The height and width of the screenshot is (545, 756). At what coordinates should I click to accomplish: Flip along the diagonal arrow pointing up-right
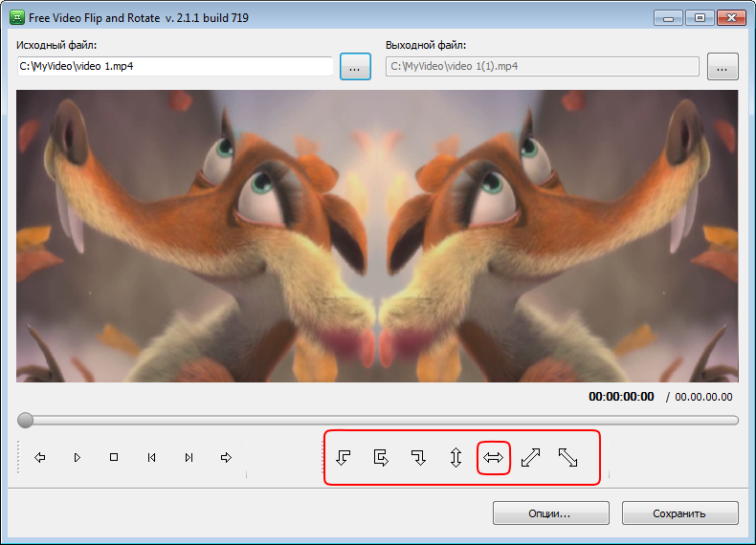531,457
